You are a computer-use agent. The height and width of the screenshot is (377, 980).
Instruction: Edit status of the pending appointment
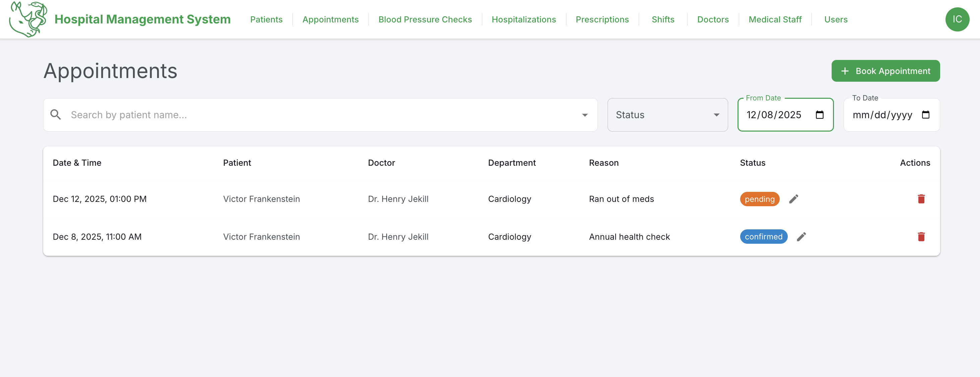[x=793, y=199]
